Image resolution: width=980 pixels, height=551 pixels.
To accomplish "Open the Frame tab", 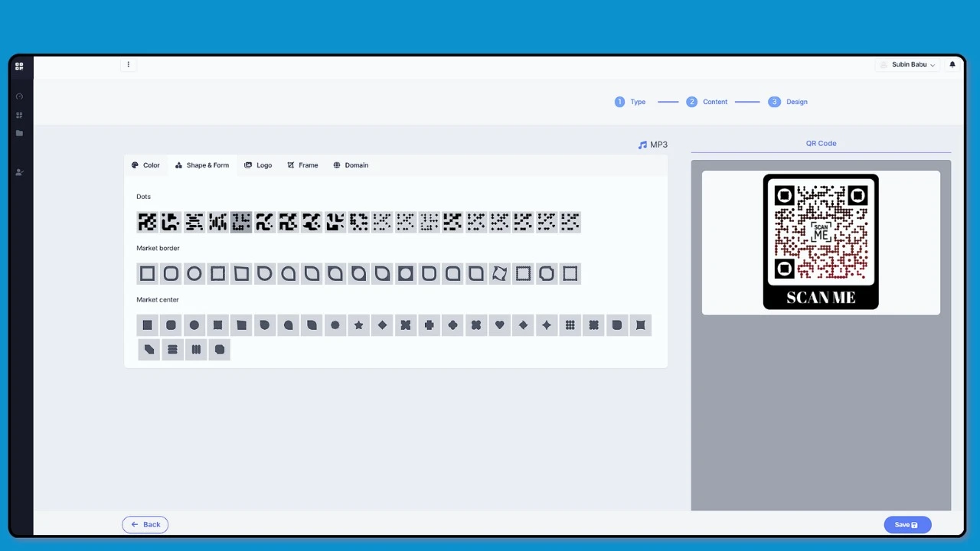I will pos(302,165).
